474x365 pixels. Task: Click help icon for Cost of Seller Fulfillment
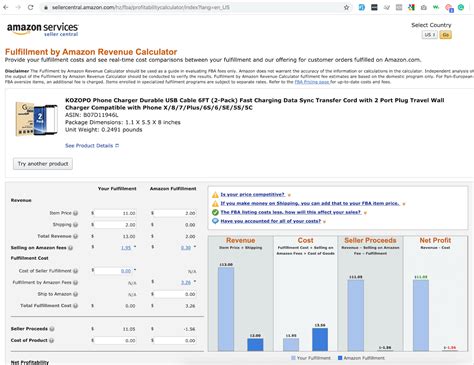coord(76,271)
